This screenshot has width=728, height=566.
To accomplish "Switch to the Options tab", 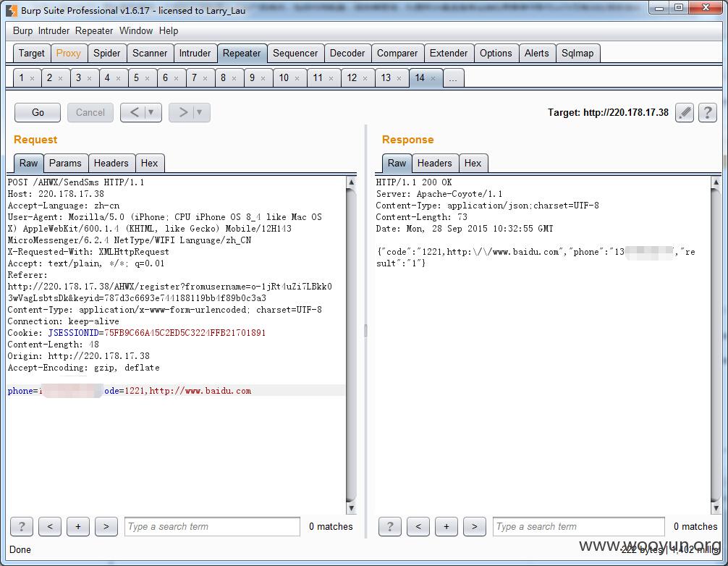I will (496, 54).
